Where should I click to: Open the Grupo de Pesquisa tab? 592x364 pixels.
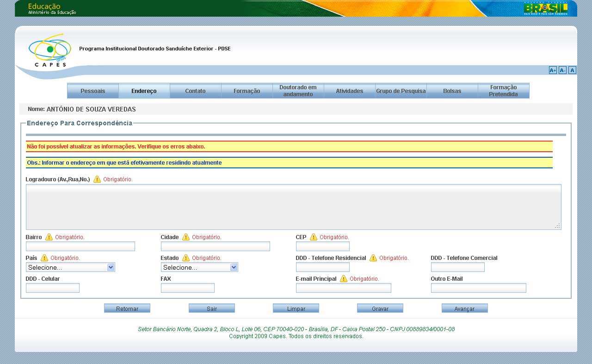401,91
